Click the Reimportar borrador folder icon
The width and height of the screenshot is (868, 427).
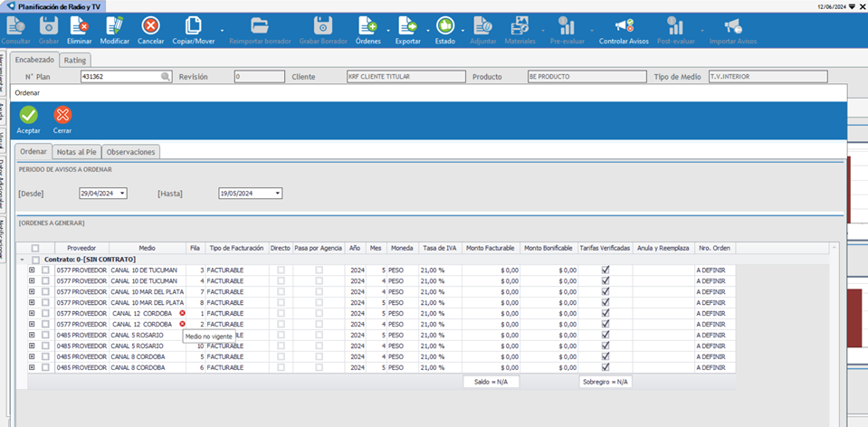259,25
